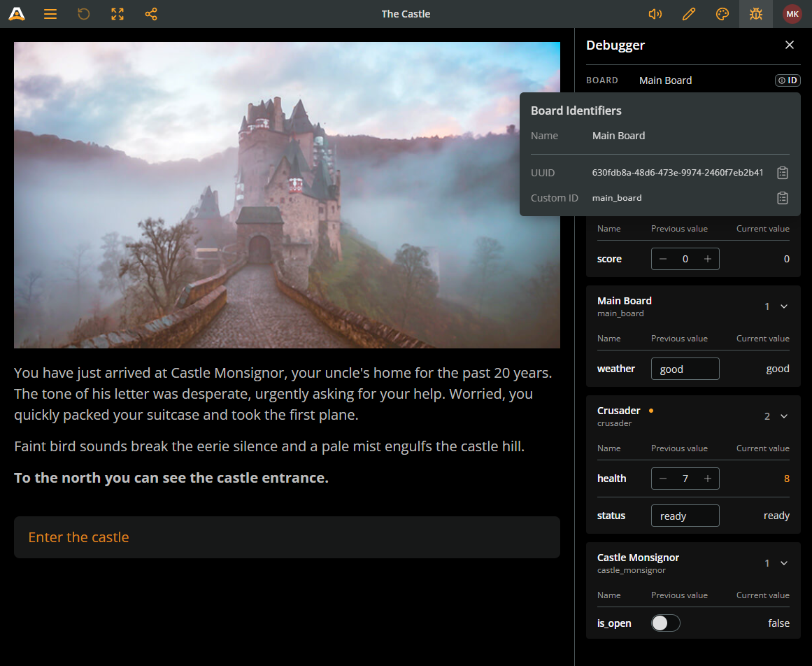Click the weather current value good
Viewport: 812px width, 666px height.
(778, 369)
